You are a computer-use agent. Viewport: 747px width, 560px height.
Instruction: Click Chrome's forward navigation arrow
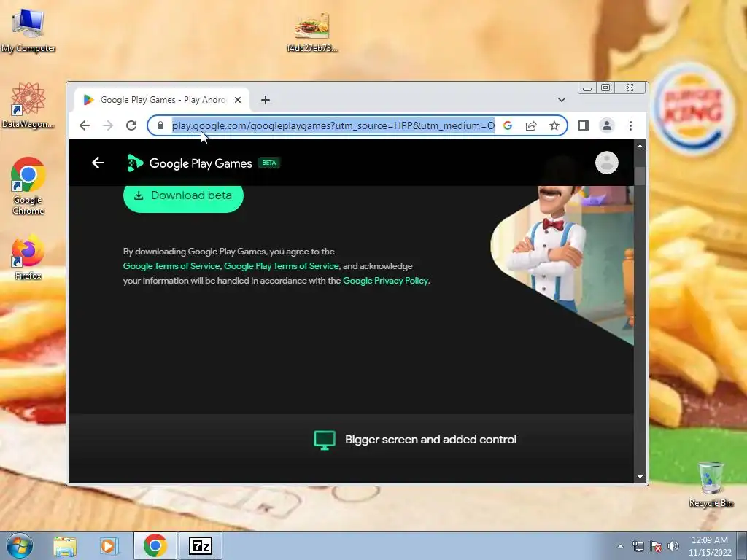click(108, 125)
